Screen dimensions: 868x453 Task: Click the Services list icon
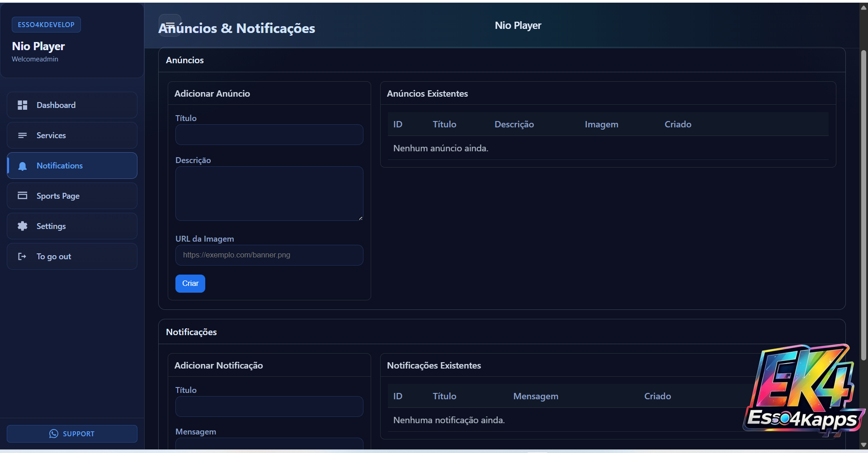click(22, 135)
